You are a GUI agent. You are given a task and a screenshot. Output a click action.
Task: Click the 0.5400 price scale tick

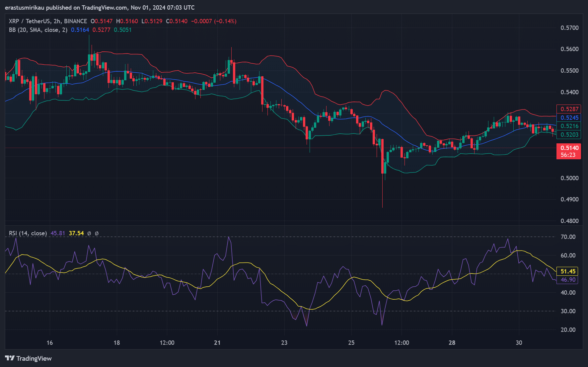569,92
